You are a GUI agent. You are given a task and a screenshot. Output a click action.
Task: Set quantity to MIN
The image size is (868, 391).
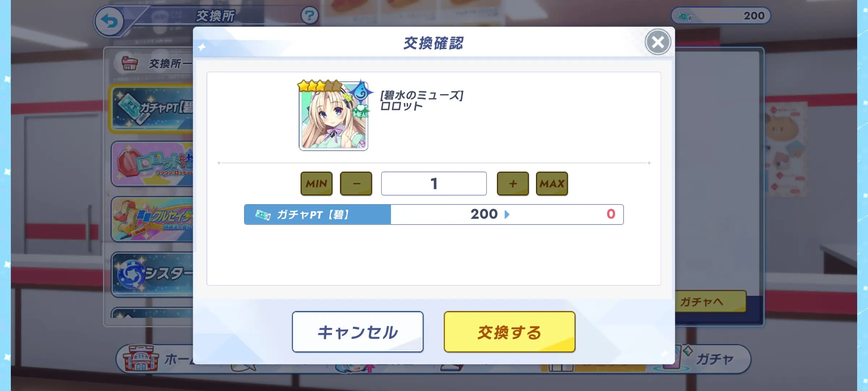316,184
